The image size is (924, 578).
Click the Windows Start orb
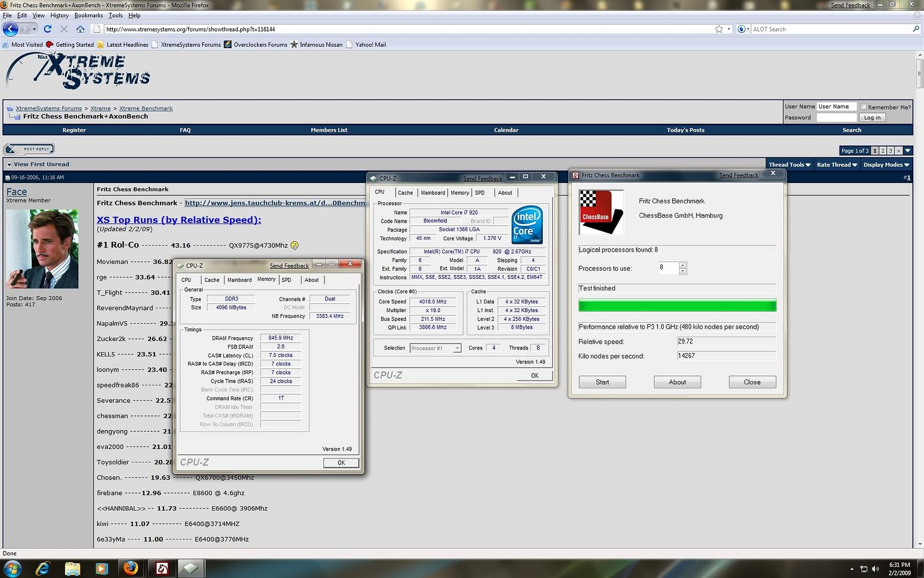[x=12, y=568]
